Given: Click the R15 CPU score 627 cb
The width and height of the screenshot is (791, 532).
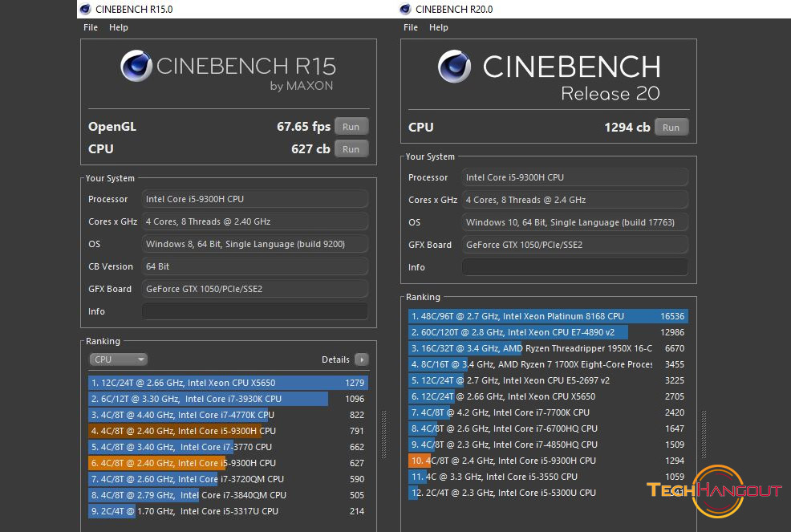Looking at the screenshot, I should click(310, 149).
